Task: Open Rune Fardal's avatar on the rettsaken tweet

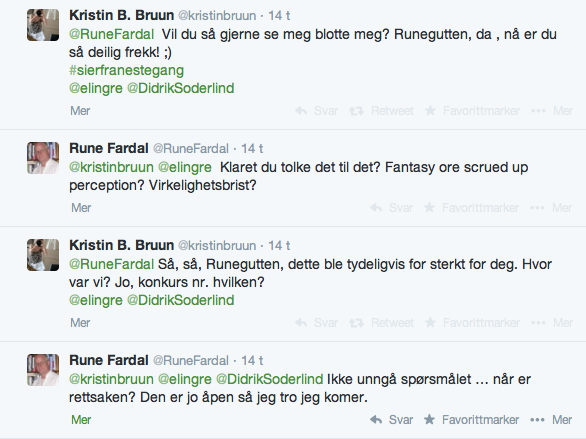Action: point(43,370)
